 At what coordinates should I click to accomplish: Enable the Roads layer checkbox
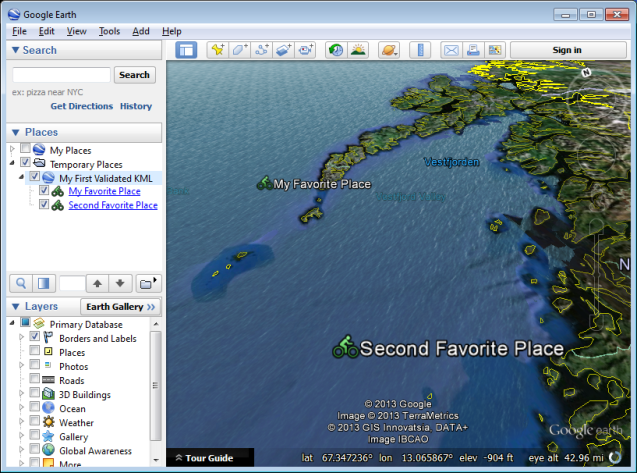35,380
